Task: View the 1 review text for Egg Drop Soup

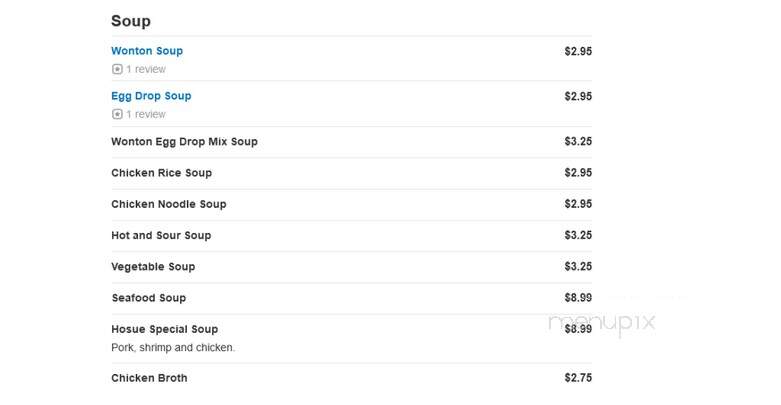Action: pos(146,115)
